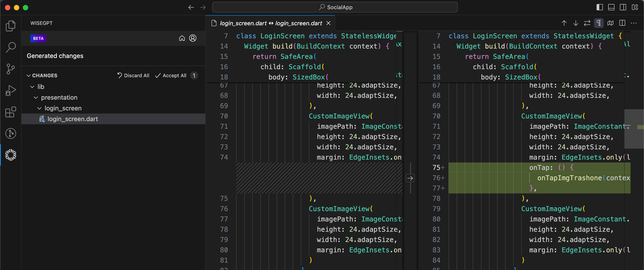Viewport: 644px width, 270px height.
Task: Click the 'Generated changes' heading
Action: pyautogui.click(x=55, y=56)
